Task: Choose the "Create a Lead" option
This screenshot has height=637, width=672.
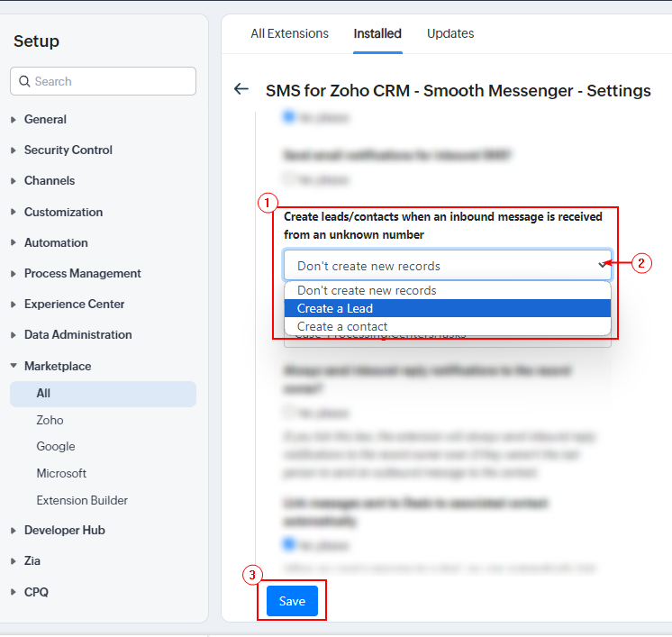Action: [448, 308]
